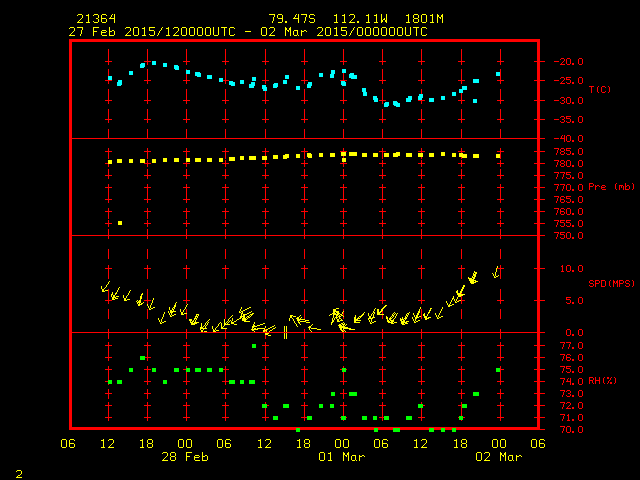Viewport: 640px width, 480px height.
Task: Select the 785 pressure tick label
Action: (562, 152)
